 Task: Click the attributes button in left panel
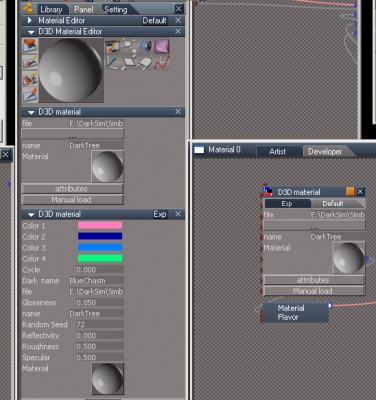[72, 189]
